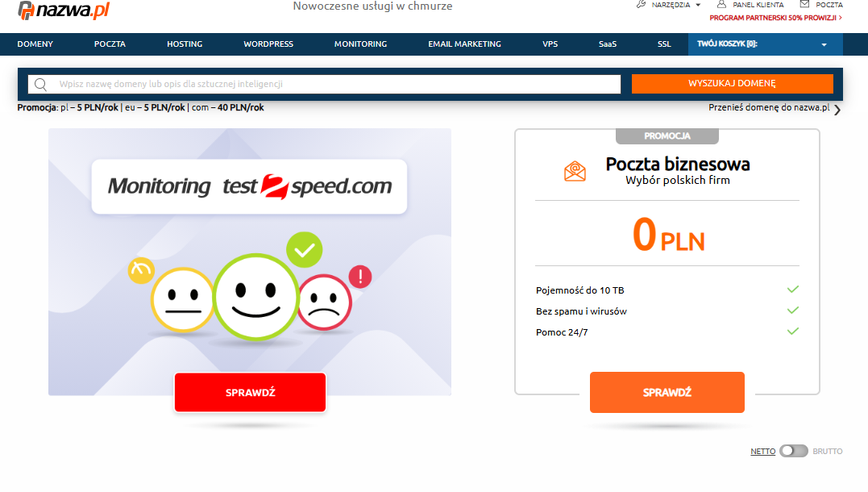Click the green checkmark badge on smiley
Image resolution: width=868 pixels, height=492 pixels.
(305, 250)
